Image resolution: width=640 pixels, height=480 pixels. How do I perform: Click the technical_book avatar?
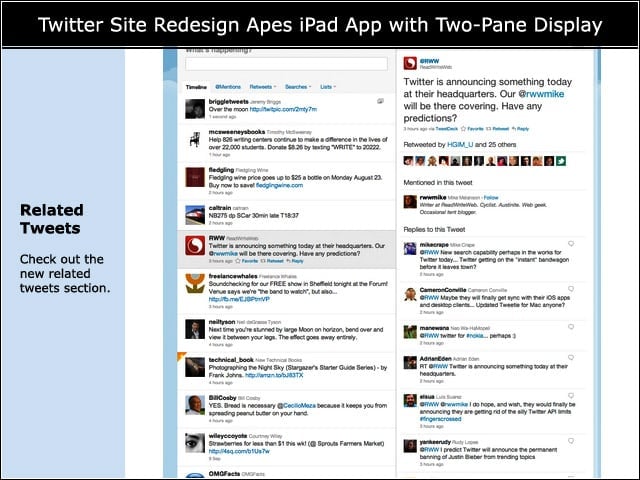[195, 367]
